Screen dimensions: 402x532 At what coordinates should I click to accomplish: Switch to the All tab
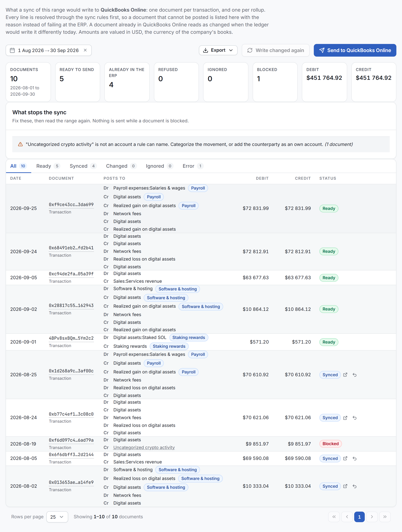point(18,166)
